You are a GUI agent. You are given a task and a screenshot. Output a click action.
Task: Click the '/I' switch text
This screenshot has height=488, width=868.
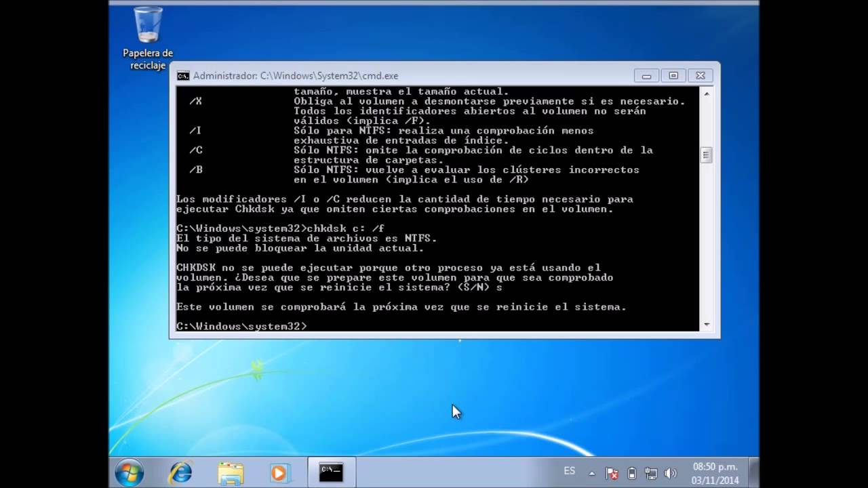click(x=195, y=131)
